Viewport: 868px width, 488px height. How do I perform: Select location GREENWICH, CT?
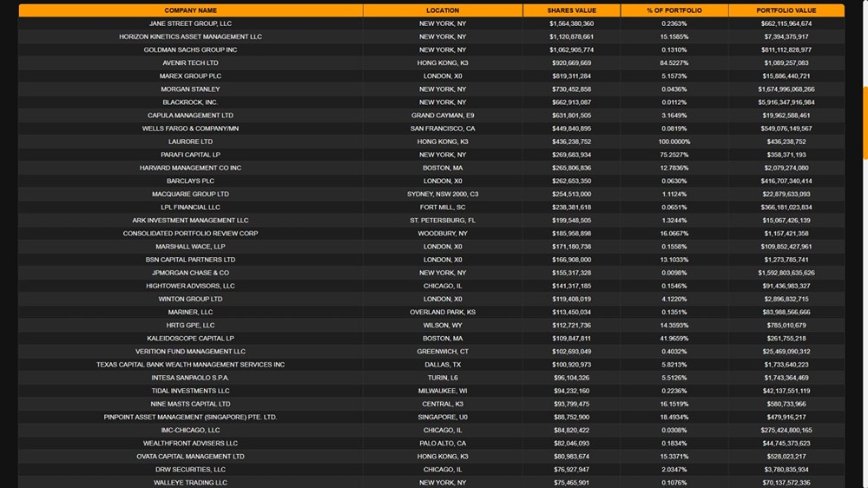click(443, 351)
